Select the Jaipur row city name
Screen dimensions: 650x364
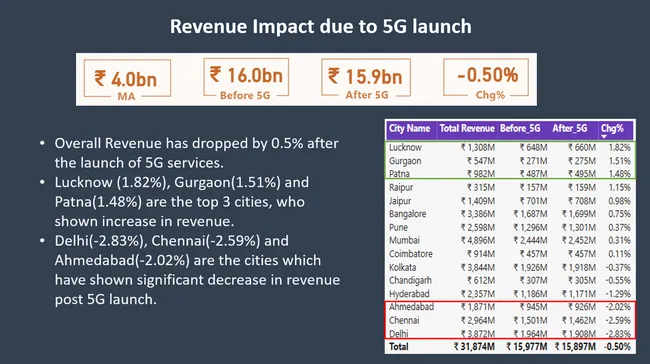(x=400, y=201)
